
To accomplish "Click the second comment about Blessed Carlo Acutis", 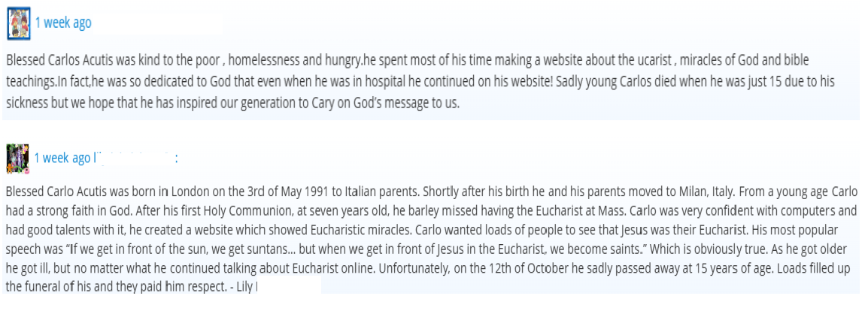I will pos(432,239).
